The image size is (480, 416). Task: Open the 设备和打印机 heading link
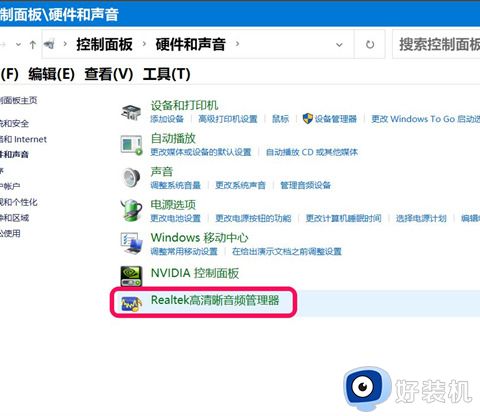[x=184, y=105]
